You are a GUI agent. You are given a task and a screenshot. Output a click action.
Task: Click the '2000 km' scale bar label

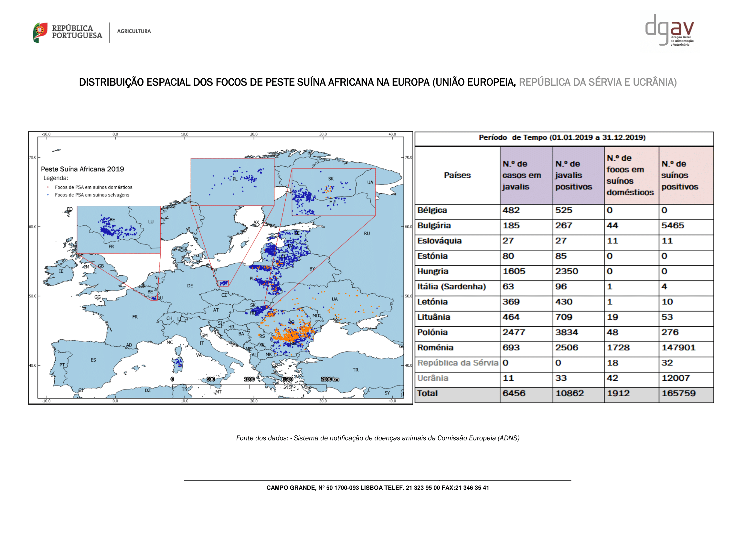point(330,379)
